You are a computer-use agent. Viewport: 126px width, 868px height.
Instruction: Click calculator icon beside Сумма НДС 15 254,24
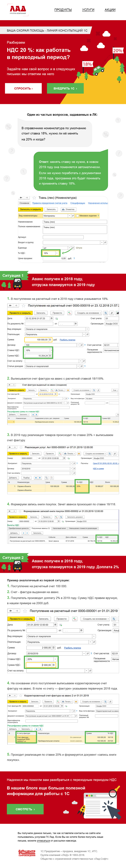(50, 356)
